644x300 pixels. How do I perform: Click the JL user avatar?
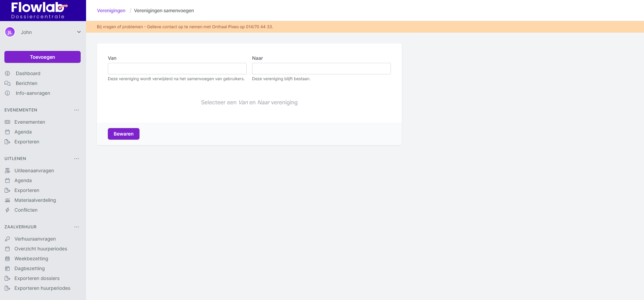[x=10, y=32]
